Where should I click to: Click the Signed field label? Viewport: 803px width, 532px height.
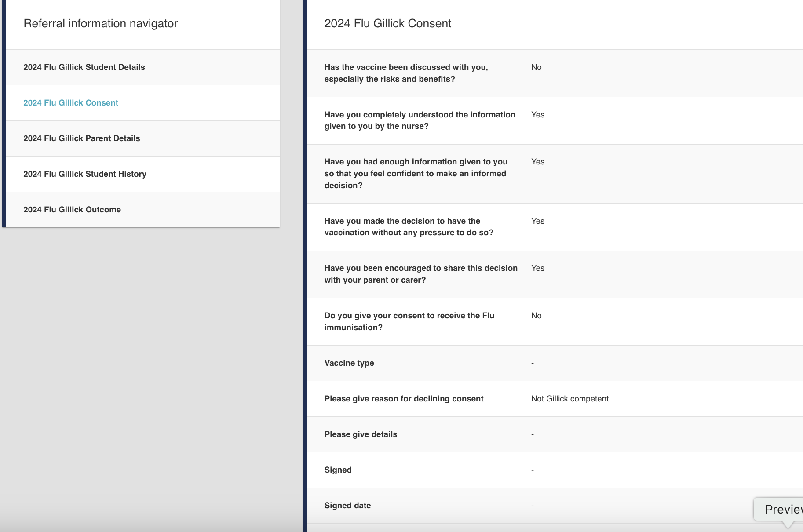pyautogui.click(x=338, y=470)
